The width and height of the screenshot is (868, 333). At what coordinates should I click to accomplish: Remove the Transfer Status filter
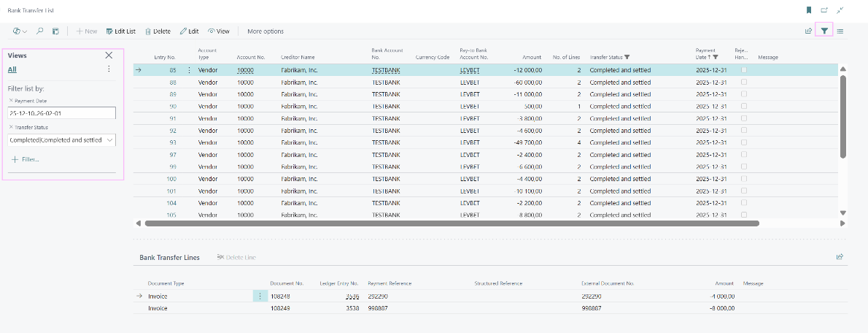click(11, 127)
